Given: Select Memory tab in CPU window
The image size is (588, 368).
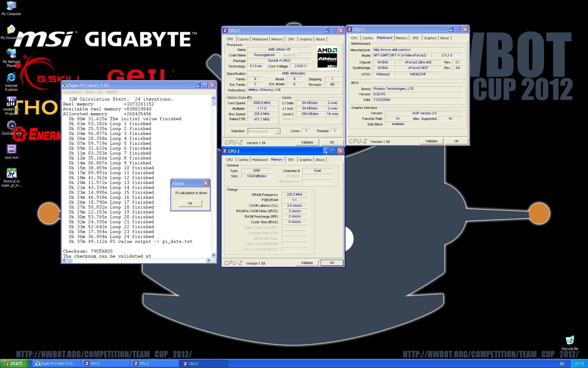Looking at the screenshot, I should (x=277, y=39).
